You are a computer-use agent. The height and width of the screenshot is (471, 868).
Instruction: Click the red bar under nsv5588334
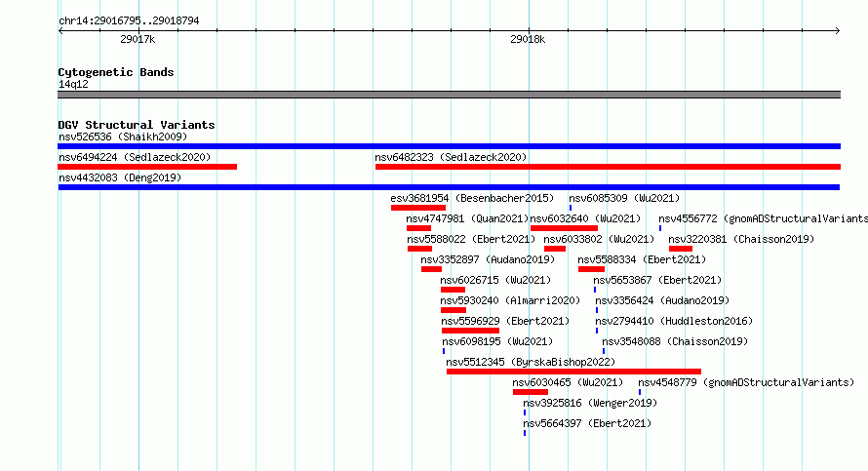591,269
